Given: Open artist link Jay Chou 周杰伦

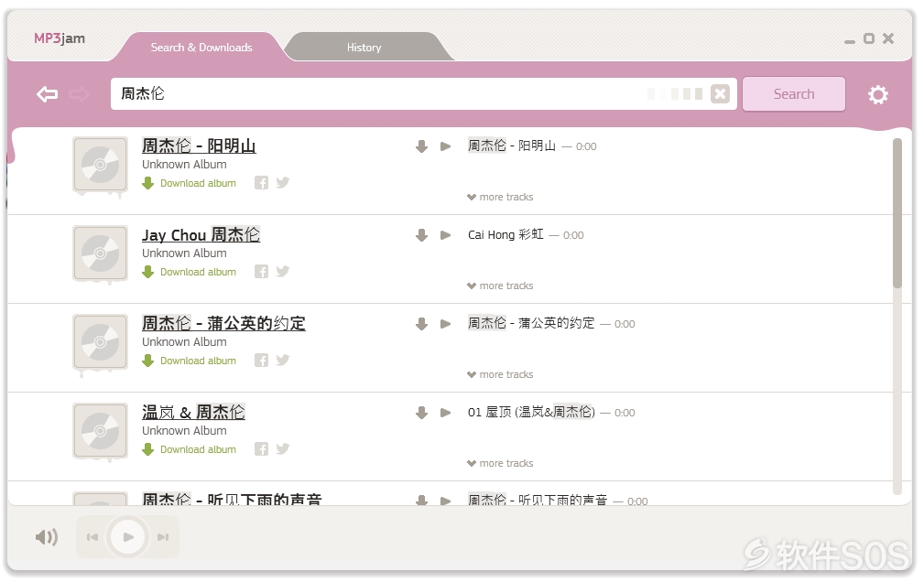Looking at the screenshot, I should [201, 234].
